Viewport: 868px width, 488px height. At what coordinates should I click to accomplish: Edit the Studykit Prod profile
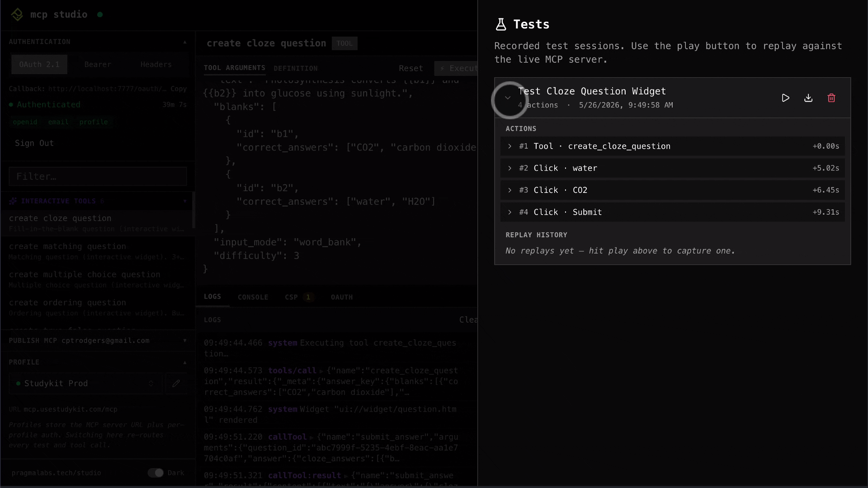click(176, 384)
